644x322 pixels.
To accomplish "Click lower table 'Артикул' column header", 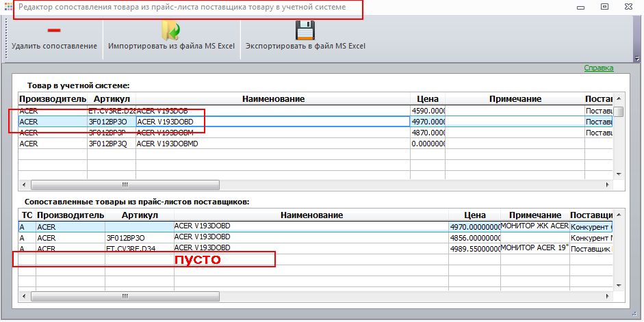I will pyautogui.click(x=140, y=215).
